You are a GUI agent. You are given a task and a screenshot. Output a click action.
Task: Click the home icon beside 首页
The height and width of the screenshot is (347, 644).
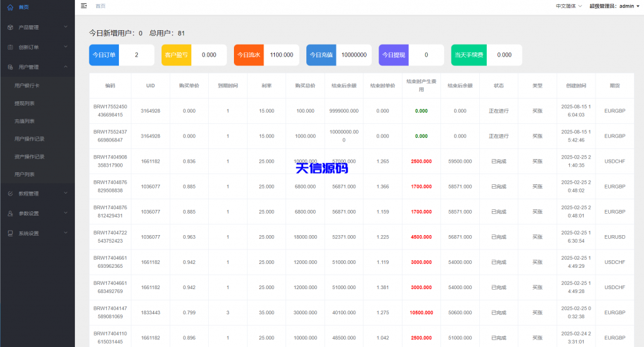point(10,8)
